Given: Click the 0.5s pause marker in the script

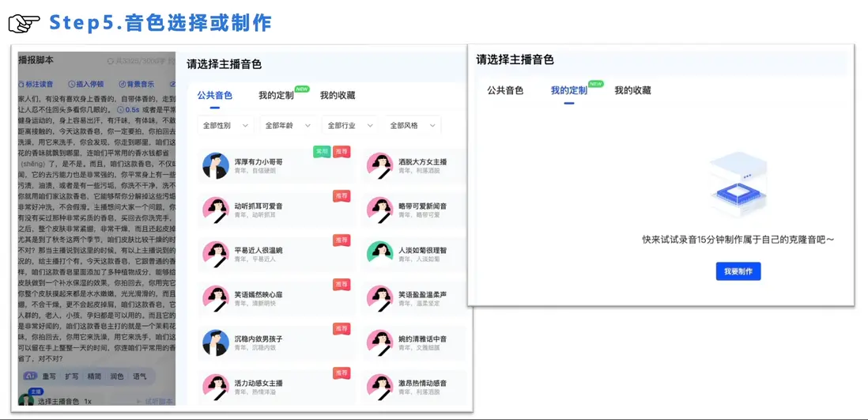Looking at the screenshot, I should (x=129, y=110).
